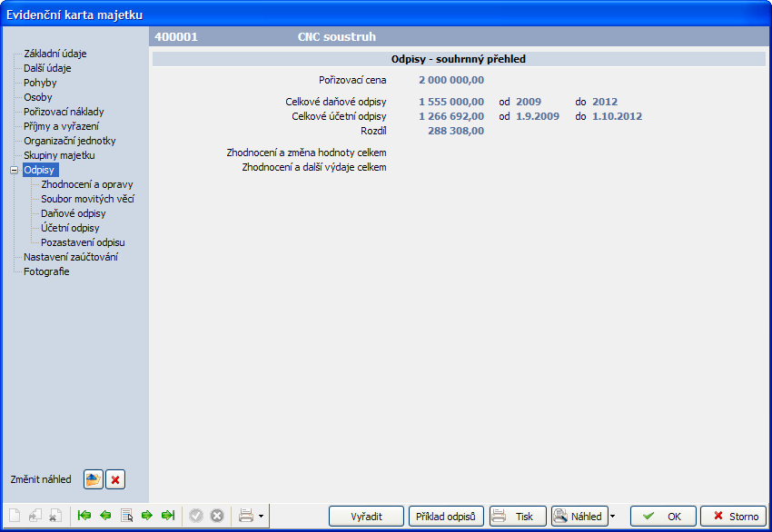Open Daňové odpisy subsection
This screenshot has width=772, height=532.
click(74, 213)
